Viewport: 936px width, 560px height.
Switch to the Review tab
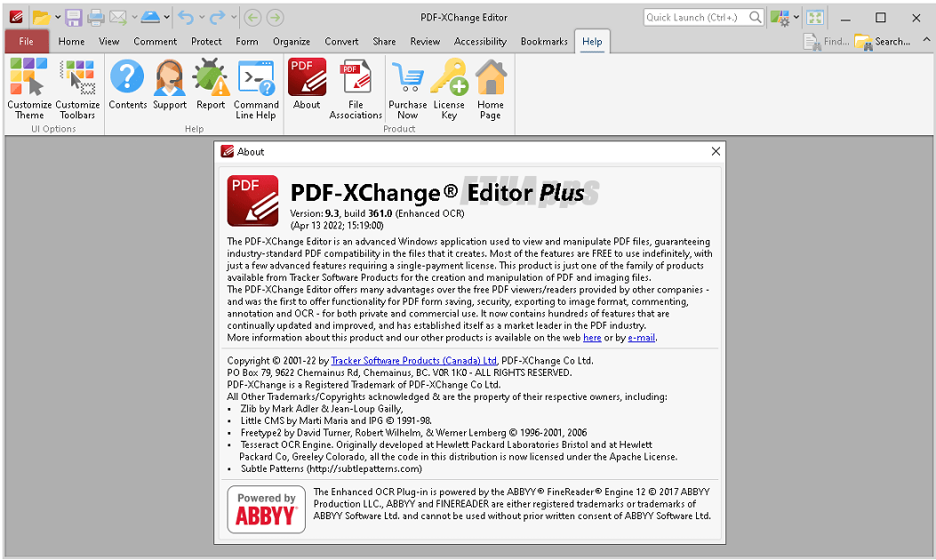tap(425, 41)
